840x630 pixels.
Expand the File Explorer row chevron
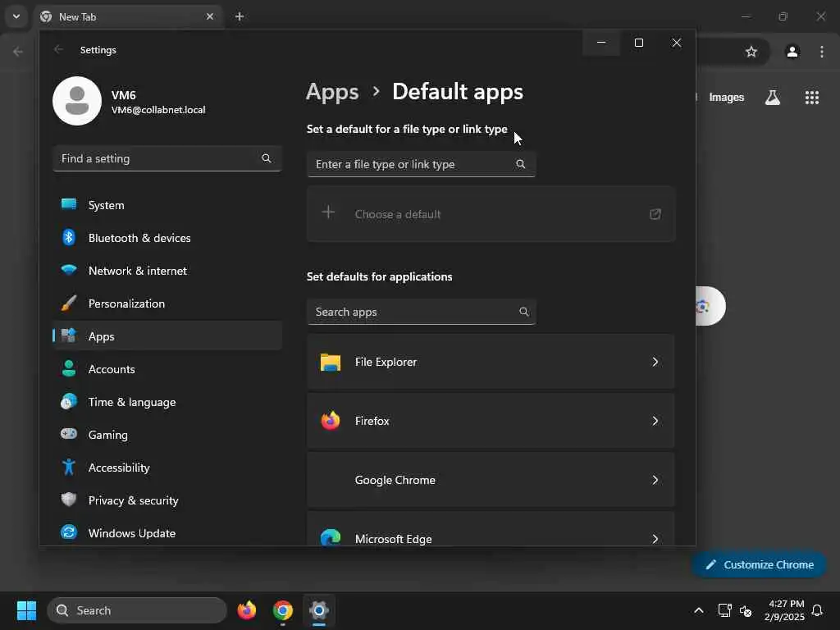(x=655, y=362)
